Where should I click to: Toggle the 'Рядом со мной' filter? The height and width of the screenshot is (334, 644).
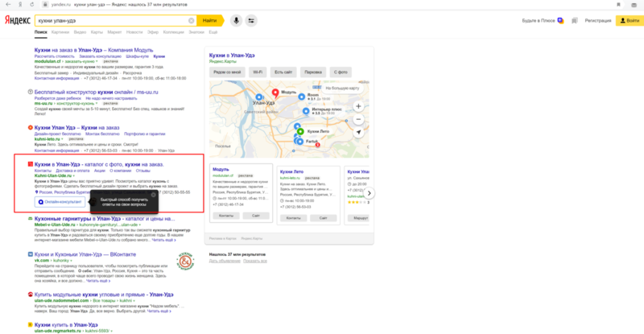click(229, 72)
